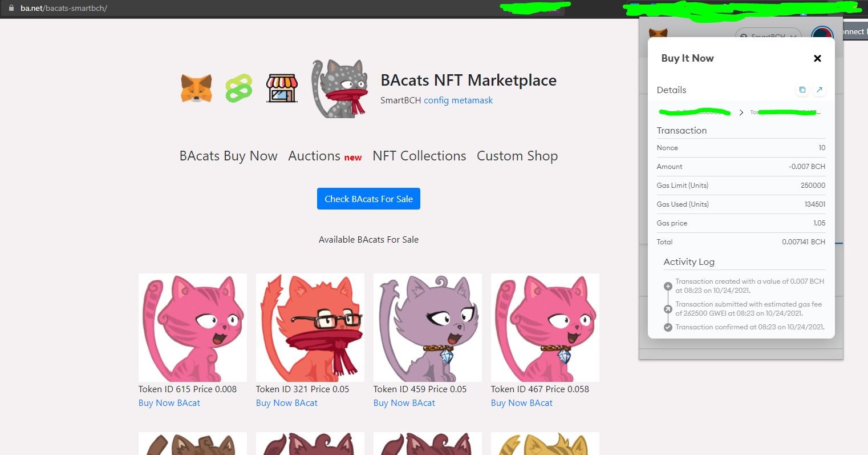
Task: Buy Now BAcat for Token ID 467
Action: click(522, 403)
